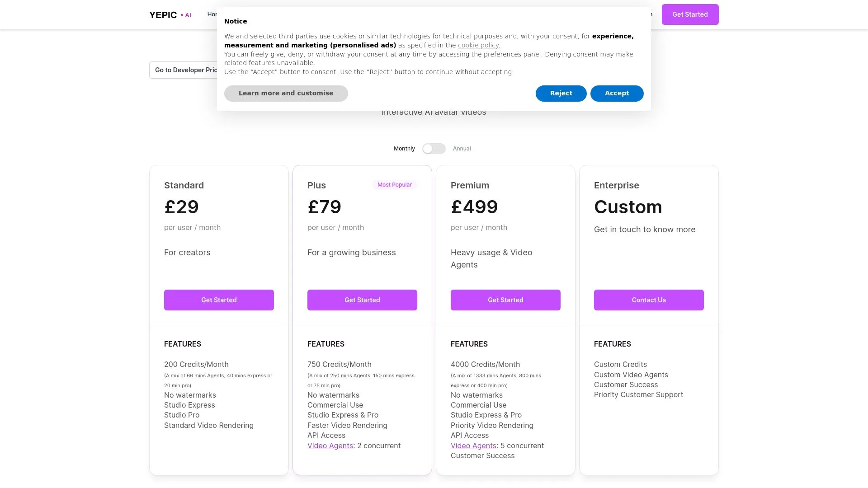Click Get Started in the top navigation
The image size is (868, 488).
pyautogui.click(x=690, y=14)
